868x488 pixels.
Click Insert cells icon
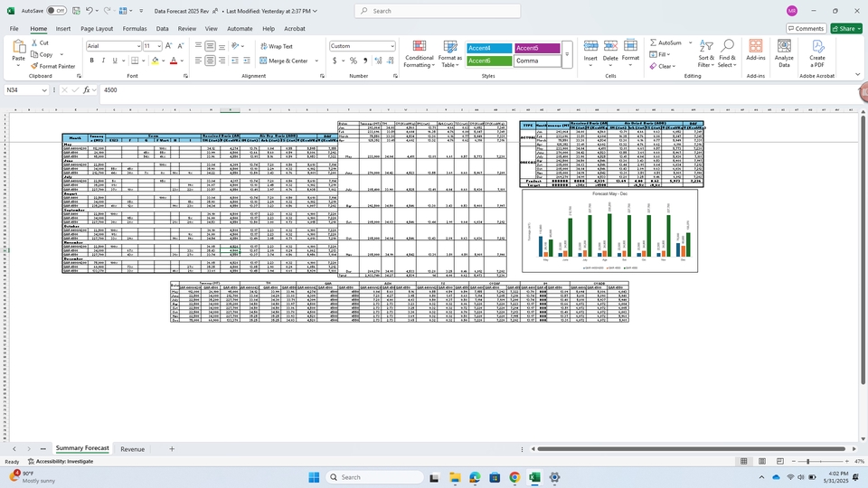coord(590,46)
